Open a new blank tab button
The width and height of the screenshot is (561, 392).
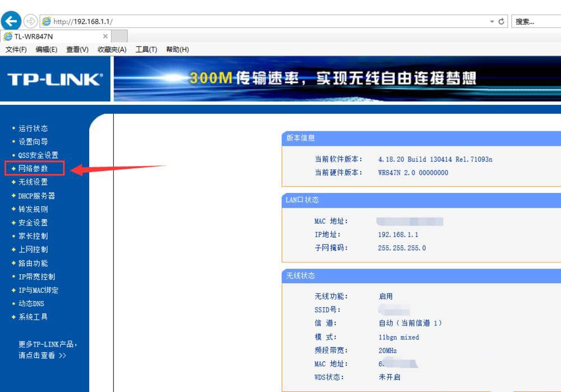tap(119, 36)
